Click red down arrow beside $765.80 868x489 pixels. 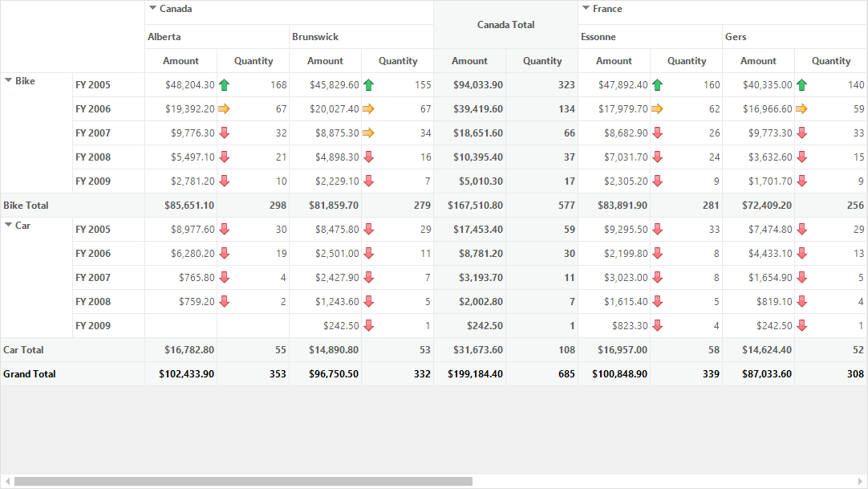(x=224, y=278)
